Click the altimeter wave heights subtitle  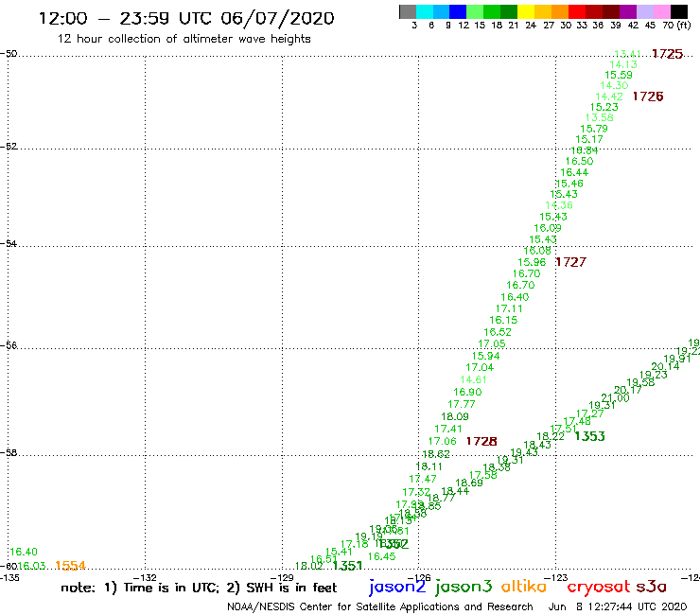pos(184,40)
